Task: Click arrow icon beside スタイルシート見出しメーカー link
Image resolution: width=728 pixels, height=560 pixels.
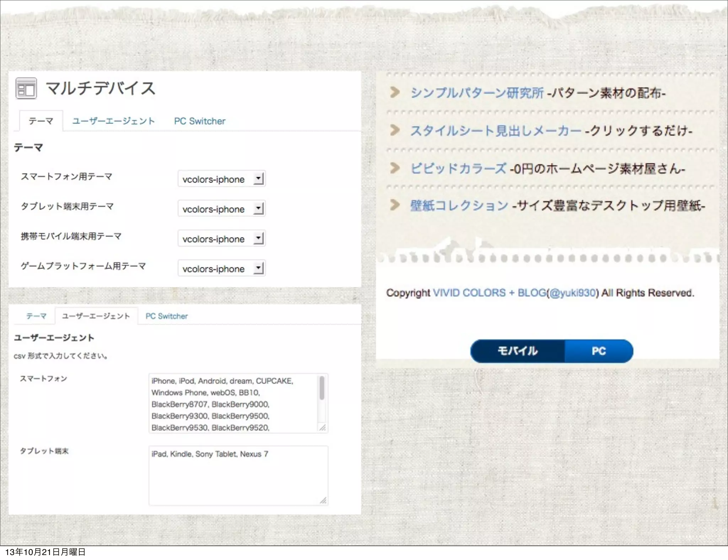Action: (395, 130)
